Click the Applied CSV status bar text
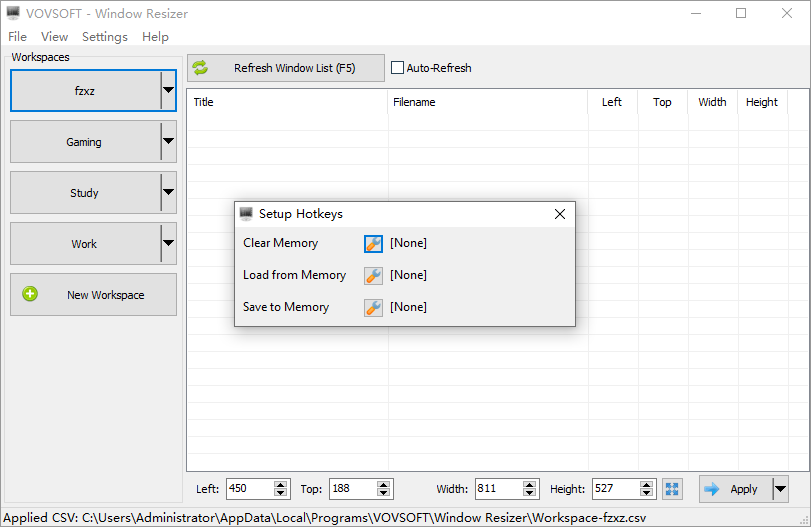 point(325,518)
